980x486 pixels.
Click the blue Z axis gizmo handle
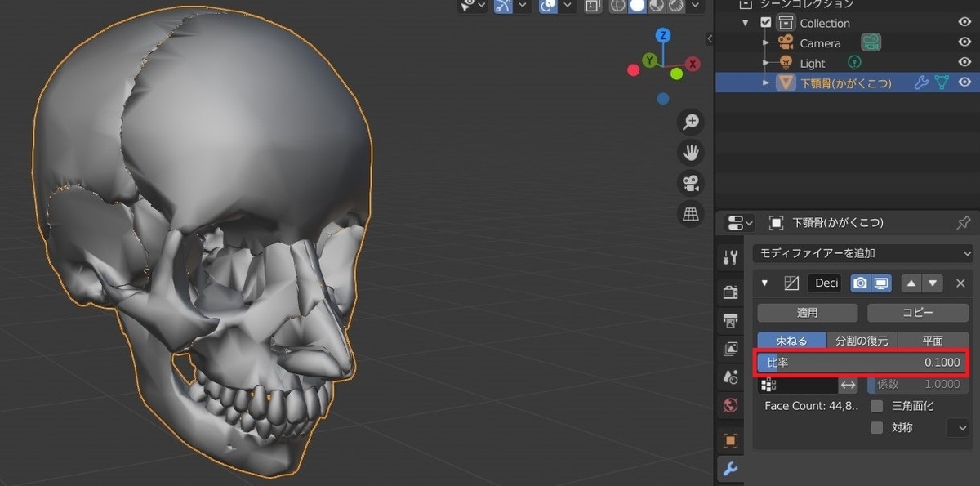click(663, 35)
